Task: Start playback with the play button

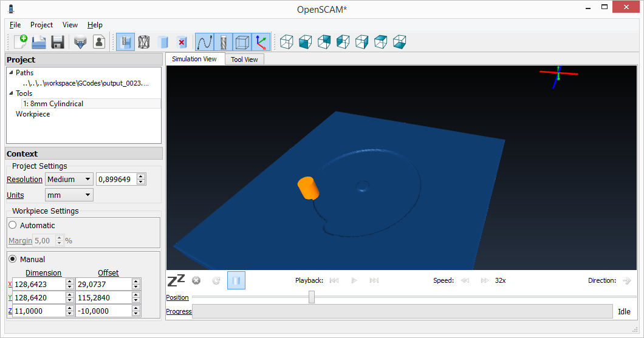Action: (x=354, y=280)
